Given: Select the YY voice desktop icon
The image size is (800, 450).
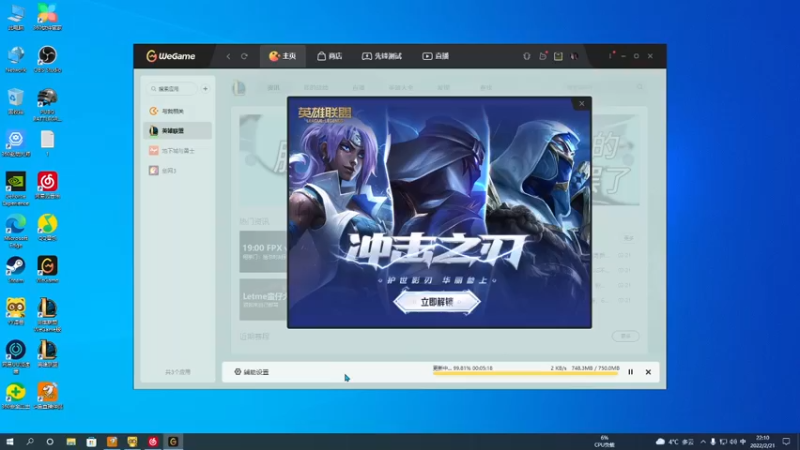Looking at the screenshot, I should pos(16,312).
